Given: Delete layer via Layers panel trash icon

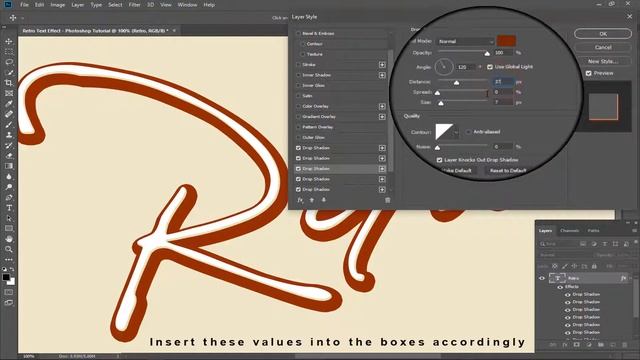Looking at the screenshot, I should 624,345.
